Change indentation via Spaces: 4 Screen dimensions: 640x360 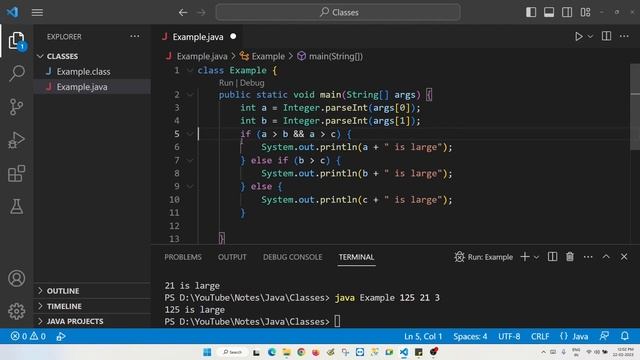(470, 336)
